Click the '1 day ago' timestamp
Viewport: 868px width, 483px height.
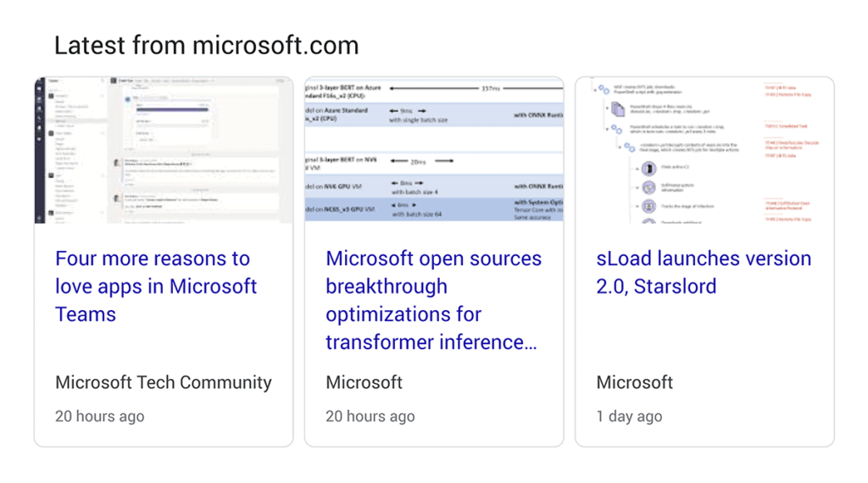click(x=629, y=416)
